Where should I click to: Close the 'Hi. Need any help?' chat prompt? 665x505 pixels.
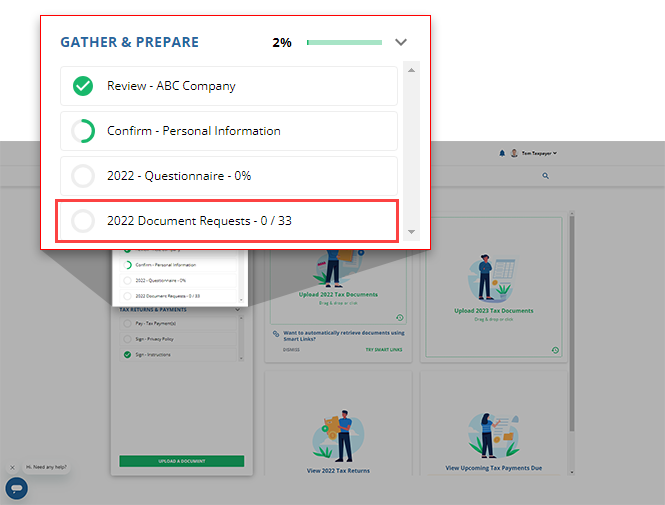pyautogui.click(x=12, y=467)
